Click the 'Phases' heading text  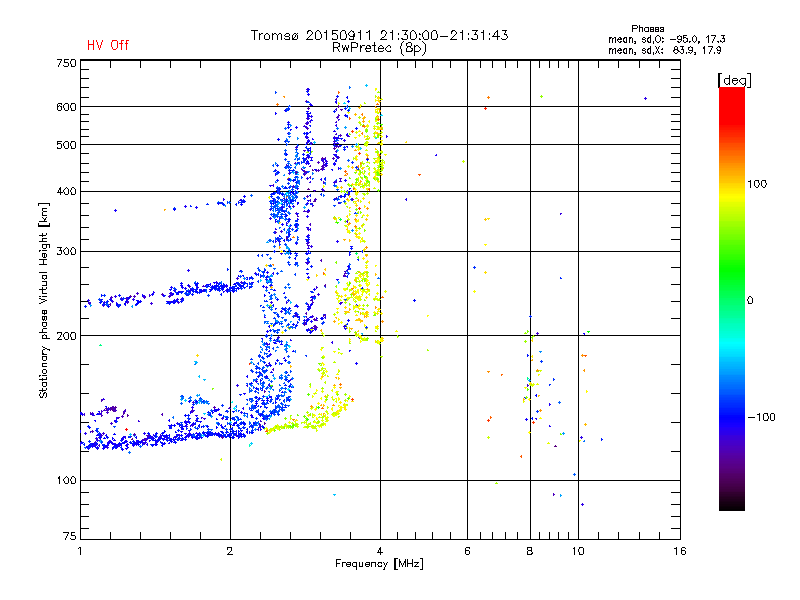pyautogui.click(x=647, y=29)
